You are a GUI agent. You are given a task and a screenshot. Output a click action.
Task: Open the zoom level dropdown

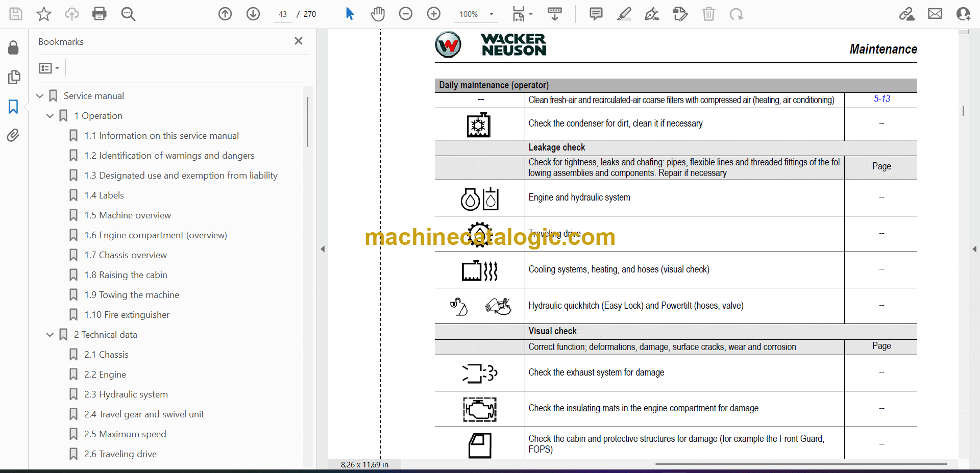click(x=492, y=14)
